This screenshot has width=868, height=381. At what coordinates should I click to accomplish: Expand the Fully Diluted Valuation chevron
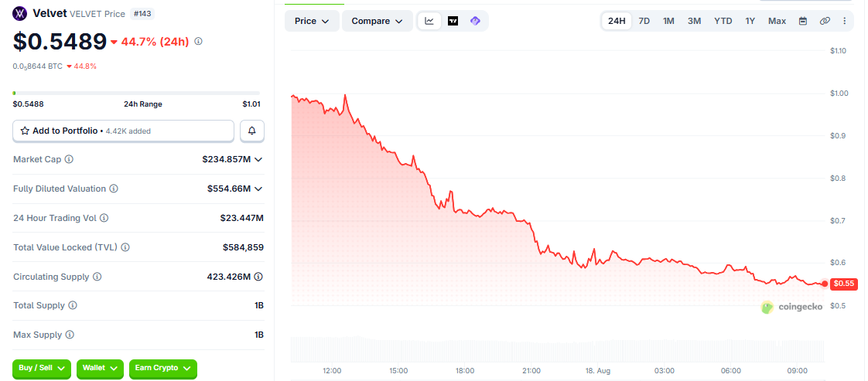[258, 189]
